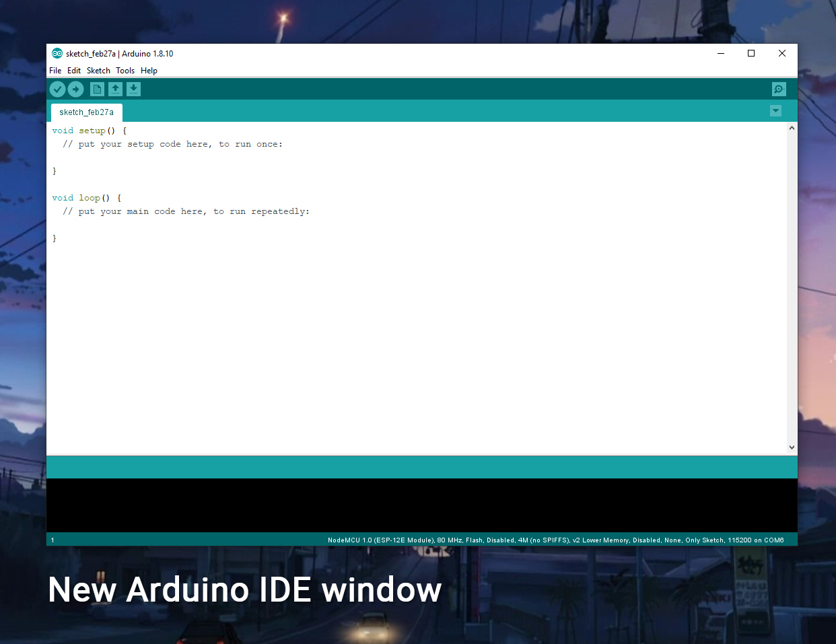Click the Arduino logo in title bar
This screenshot has height=644, width=836.
pyautogui.click(x=57, y=53)
